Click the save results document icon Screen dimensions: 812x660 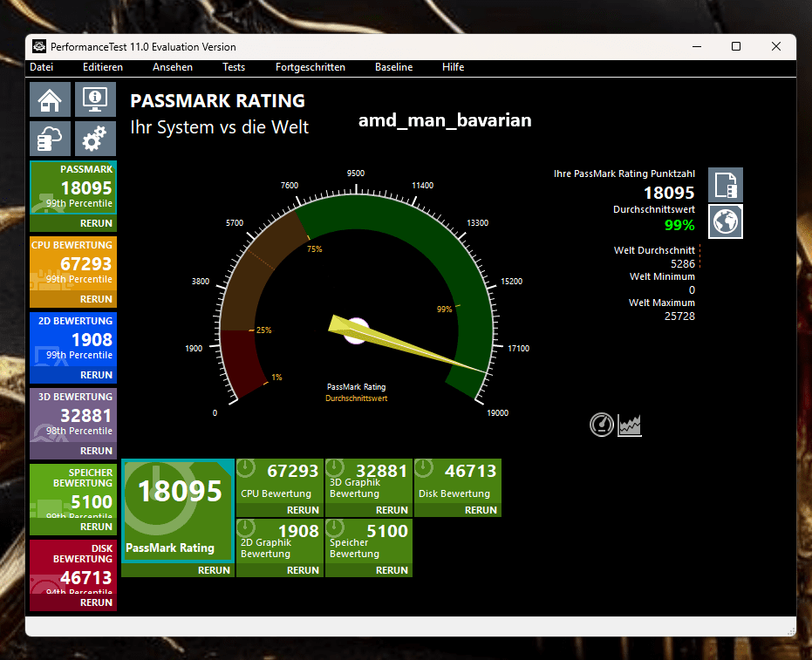coord(726,185)
